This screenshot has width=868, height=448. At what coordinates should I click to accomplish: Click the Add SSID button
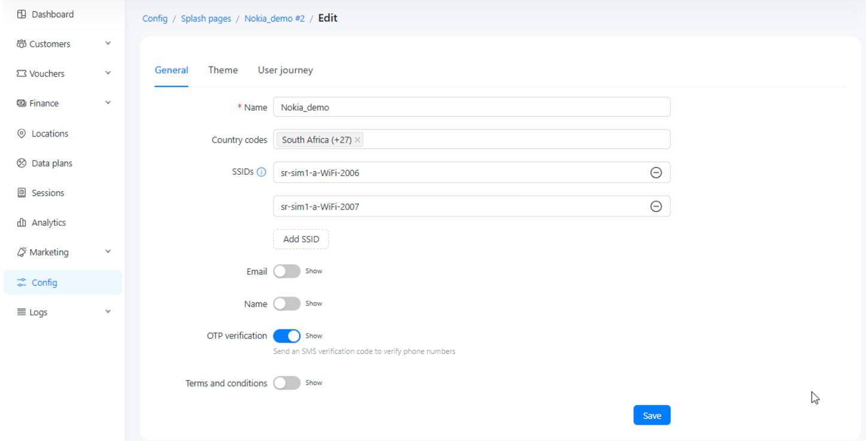tap(301, 239)
